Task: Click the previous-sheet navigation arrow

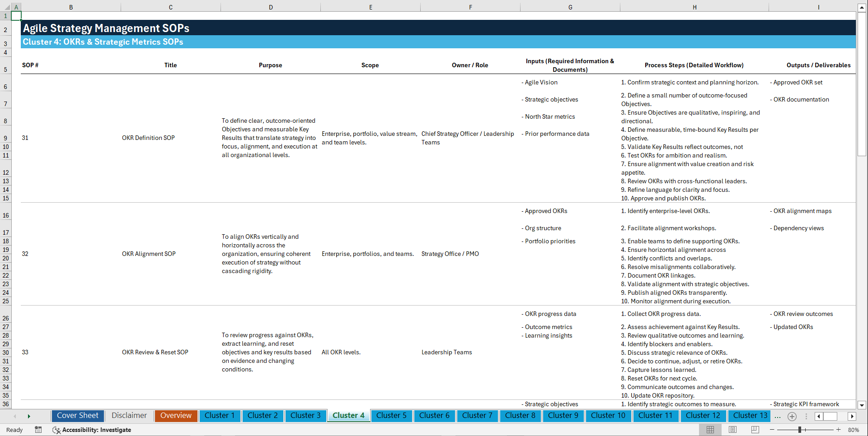Action: coord(15,416)
